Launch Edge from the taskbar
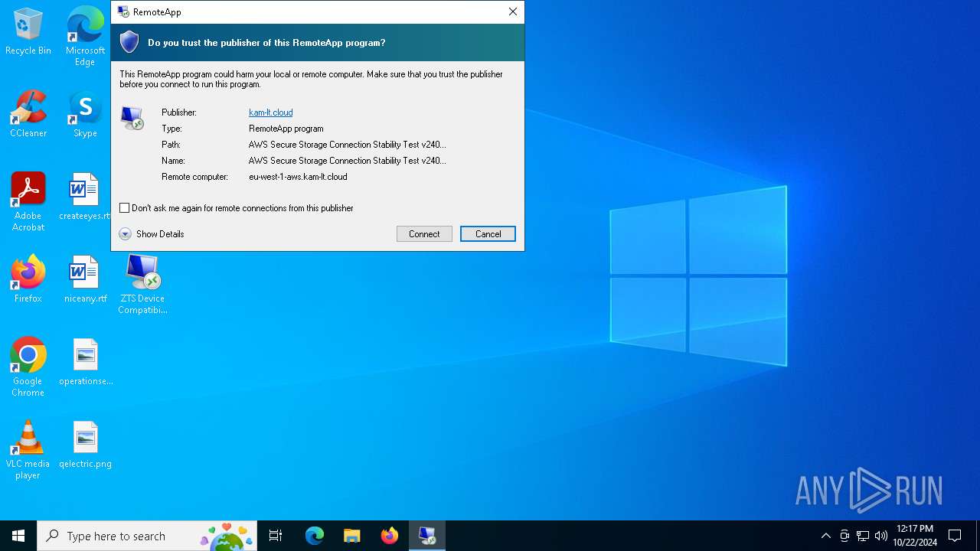 (315, 536)
